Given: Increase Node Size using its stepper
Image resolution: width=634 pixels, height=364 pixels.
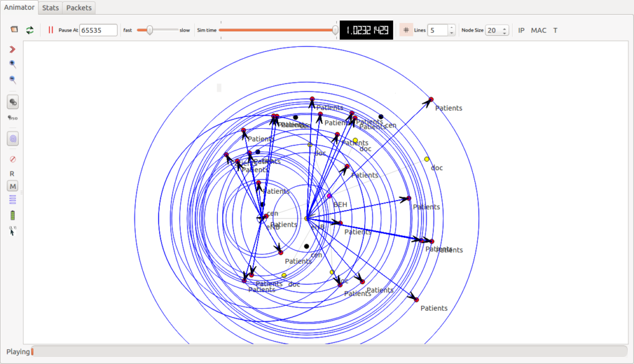Looking at the screenshot, I should (x=505, y=27).
